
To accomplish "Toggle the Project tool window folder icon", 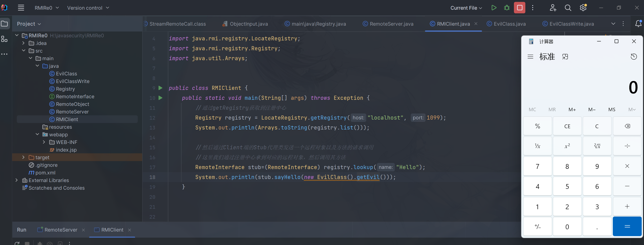I will (x=5, y=24).
